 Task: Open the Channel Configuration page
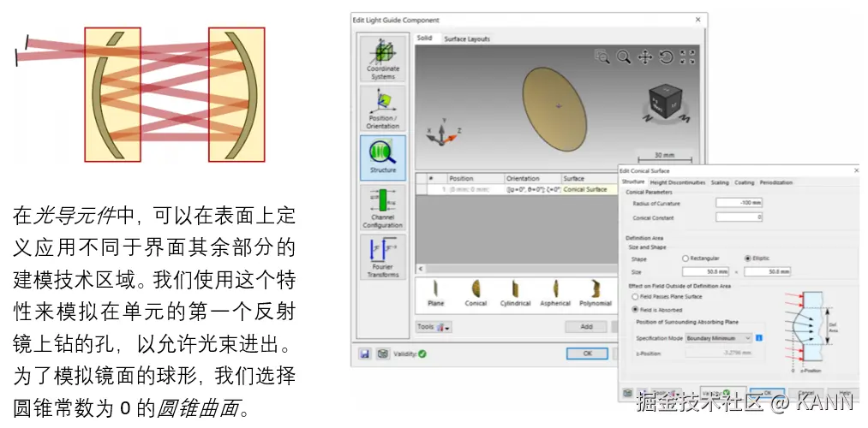click(x=382, y=207)
